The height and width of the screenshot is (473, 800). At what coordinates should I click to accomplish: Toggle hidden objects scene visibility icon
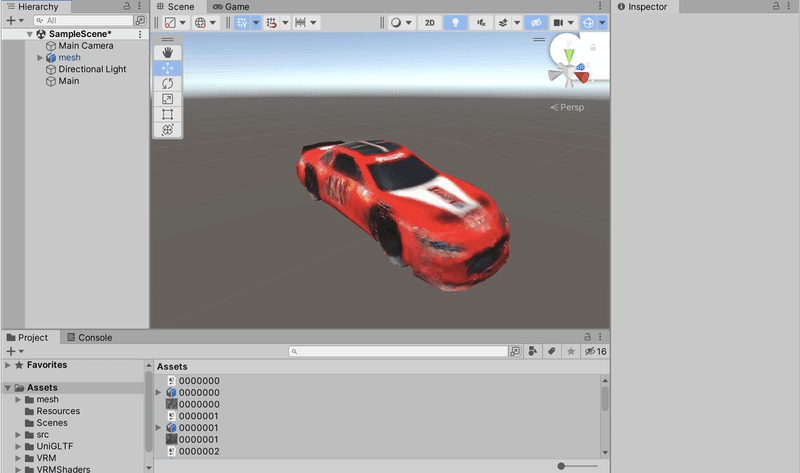coord(536,22)
